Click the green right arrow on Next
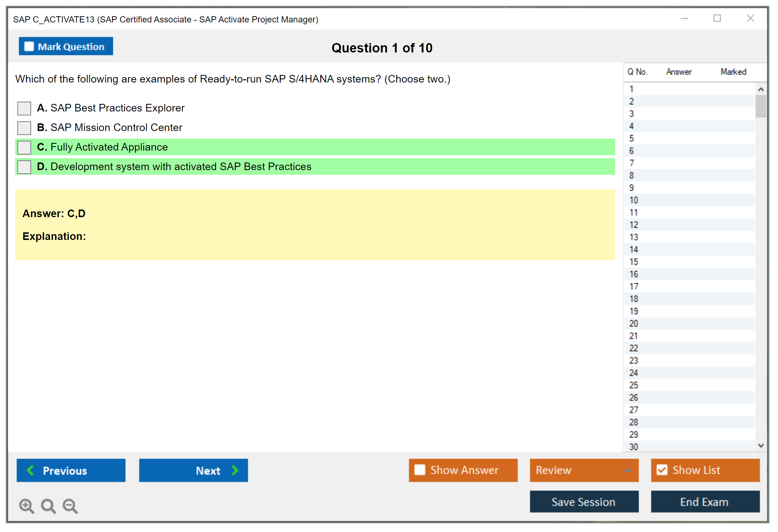Screen dimensions: 778x532 (x=235, y=470)
